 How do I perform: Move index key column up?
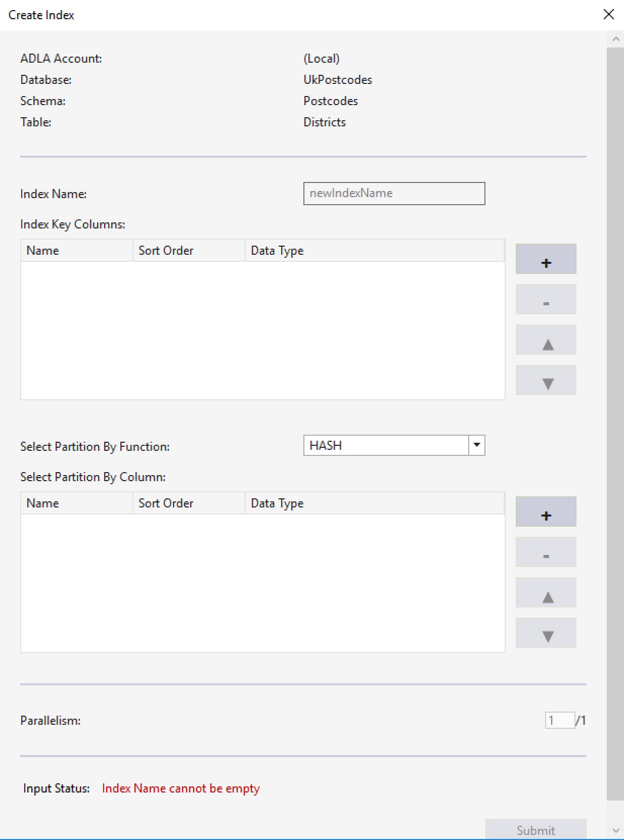(x=546, y=340)
